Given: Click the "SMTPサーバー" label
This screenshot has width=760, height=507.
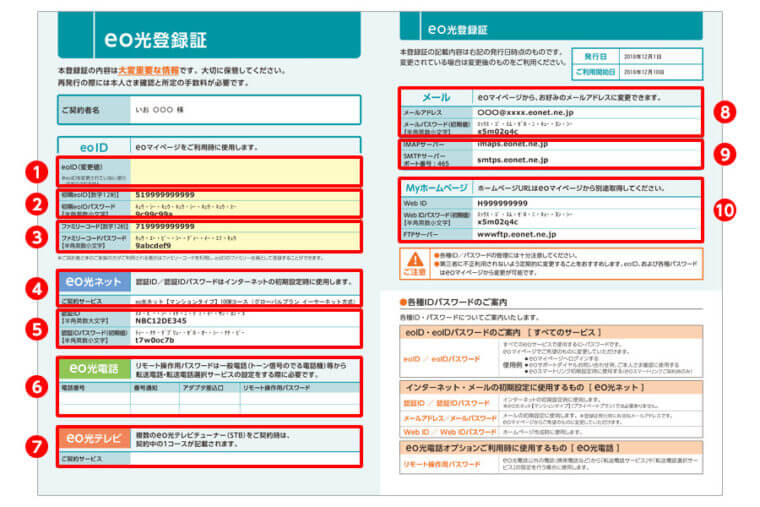Looking at the screenshot, I should [424, 156].
